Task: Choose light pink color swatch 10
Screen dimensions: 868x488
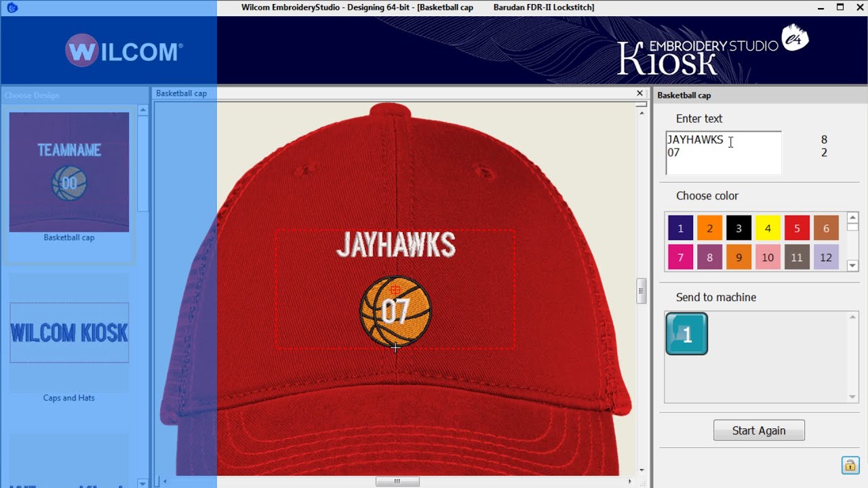Action: point(768,258)
